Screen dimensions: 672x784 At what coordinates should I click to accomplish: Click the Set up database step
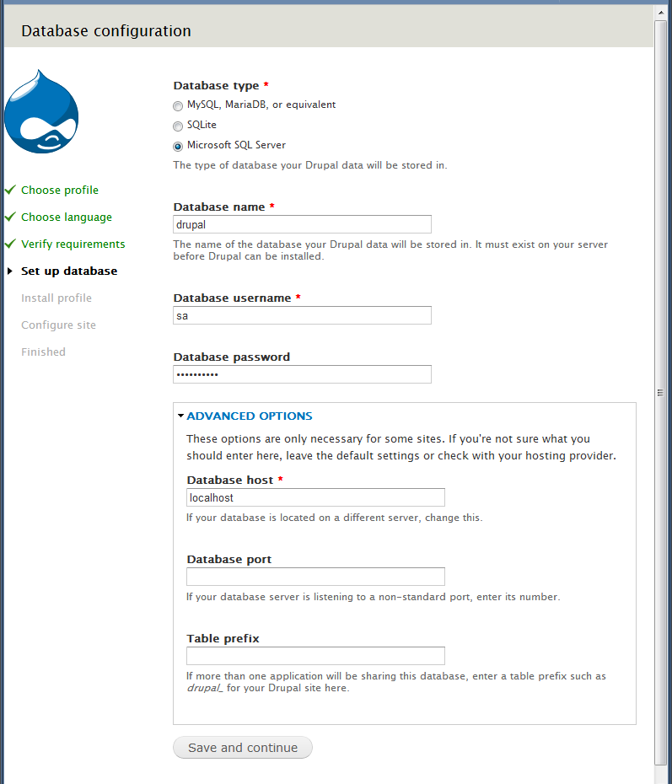click(69, 271)
